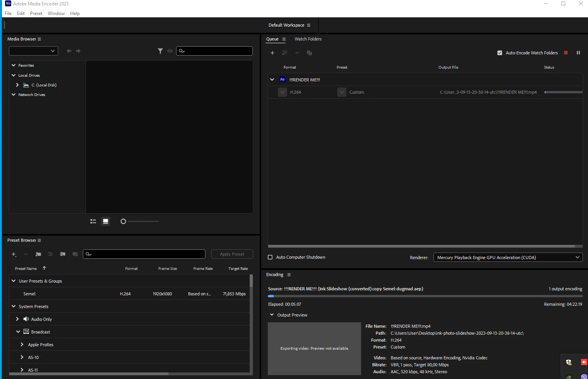Open Preset menu
The image size is (588, 379).
[36, 13]
